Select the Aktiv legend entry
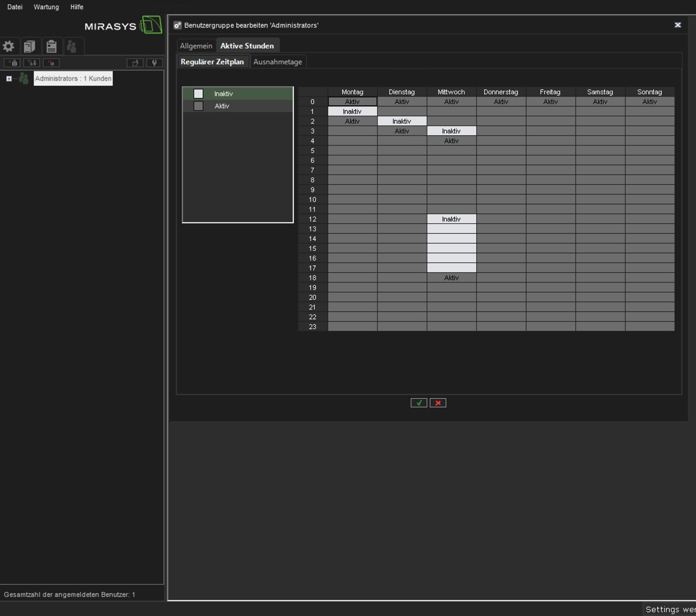Image resolution: width=696 pixels, height=616 pixels. coord(222,106)
